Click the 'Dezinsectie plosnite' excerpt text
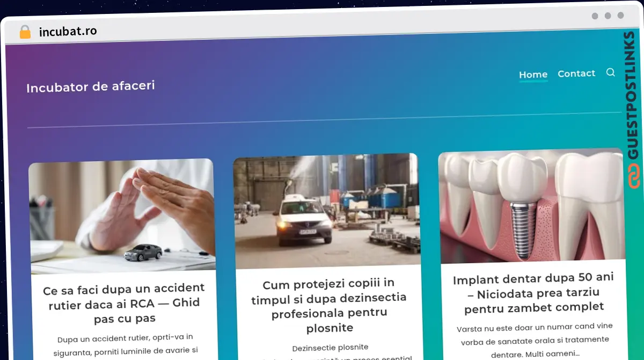 point(330,348)
